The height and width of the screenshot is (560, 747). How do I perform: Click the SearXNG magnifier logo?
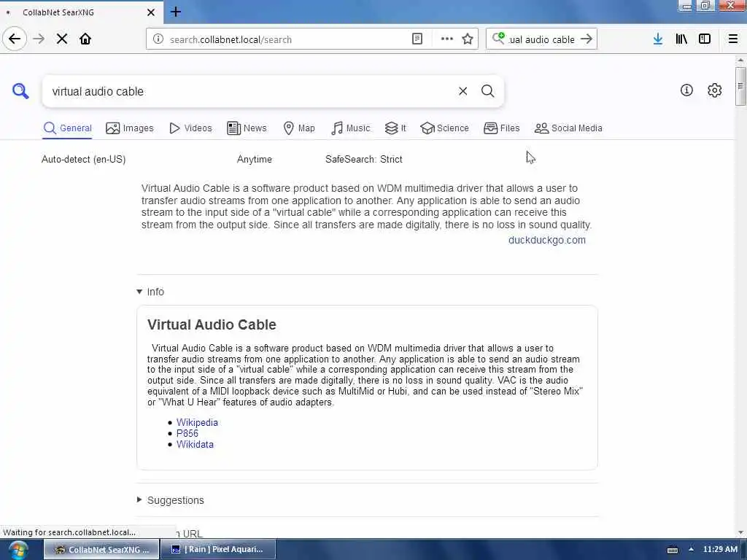click(x=20, y=90)
